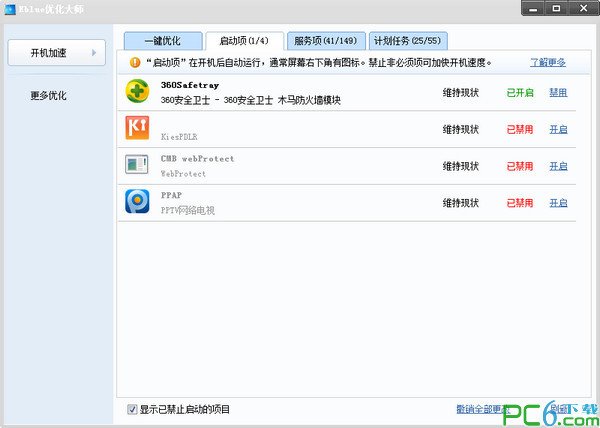Select 开机加速 in the sidebar
Screen dimensions: 600x428
tap(57, 53)
